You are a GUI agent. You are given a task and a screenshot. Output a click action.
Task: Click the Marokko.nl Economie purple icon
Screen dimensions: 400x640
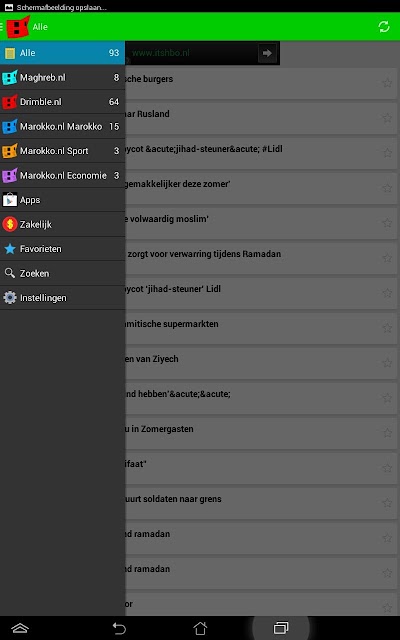click(x=10, y=176)
